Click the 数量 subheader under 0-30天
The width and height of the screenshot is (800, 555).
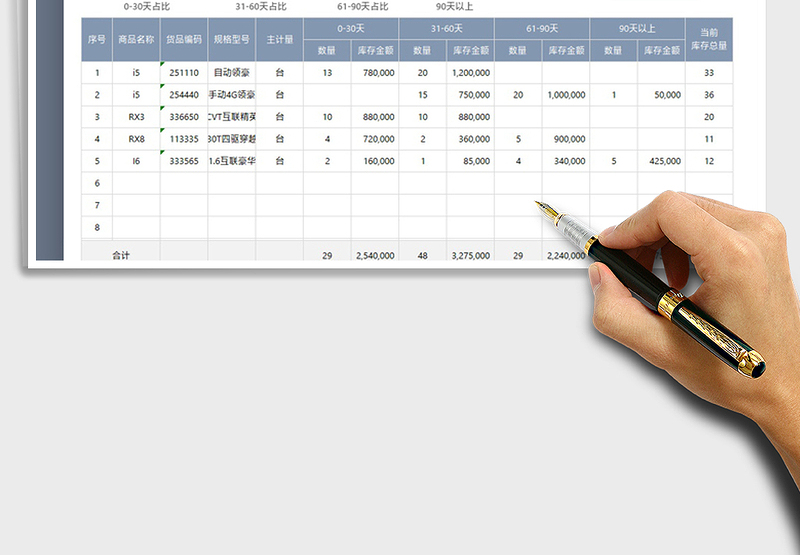327,51
